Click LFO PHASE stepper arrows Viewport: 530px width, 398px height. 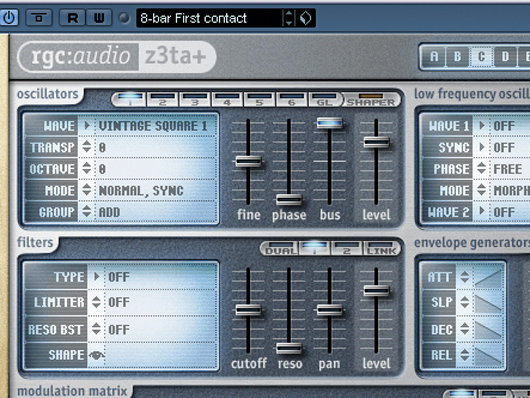(x=482, y=169)
